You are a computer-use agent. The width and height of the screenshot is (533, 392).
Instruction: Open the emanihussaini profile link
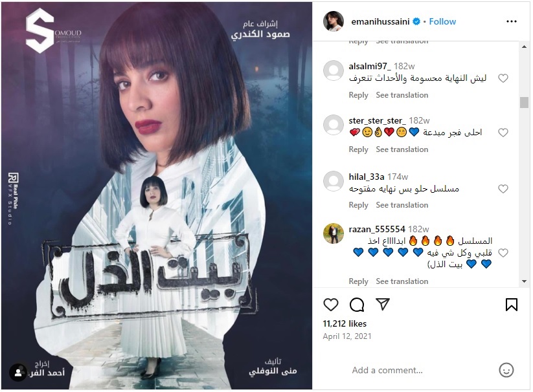380,22
